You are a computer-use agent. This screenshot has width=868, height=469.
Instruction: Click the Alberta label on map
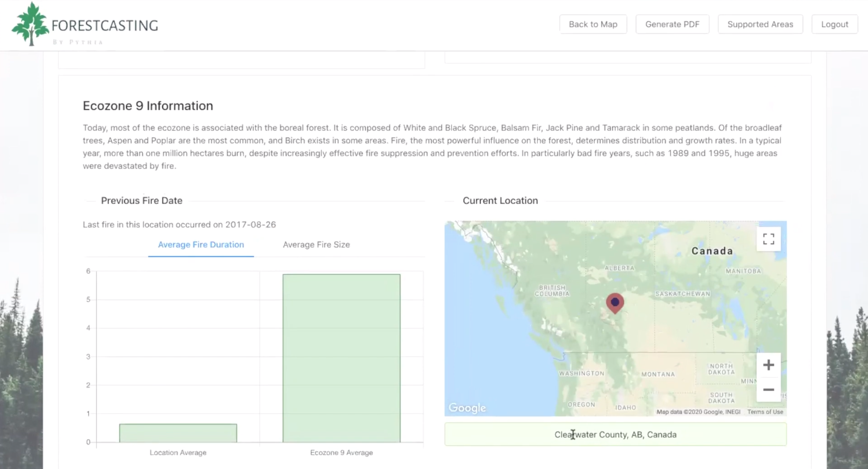coord(619,268)
